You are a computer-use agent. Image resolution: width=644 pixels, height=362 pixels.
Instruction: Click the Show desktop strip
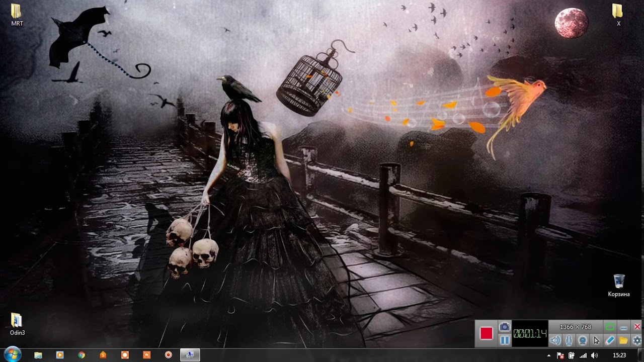tap(640, 355)
